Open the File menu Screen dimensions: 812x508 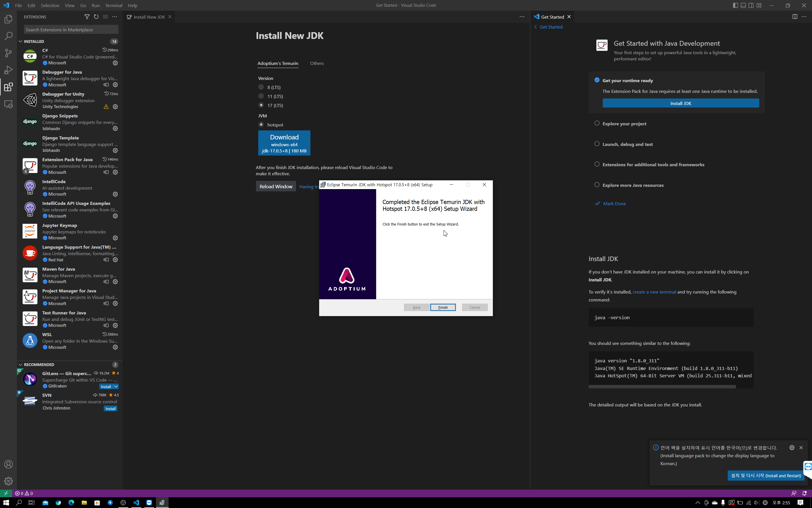tap(18, 5)
